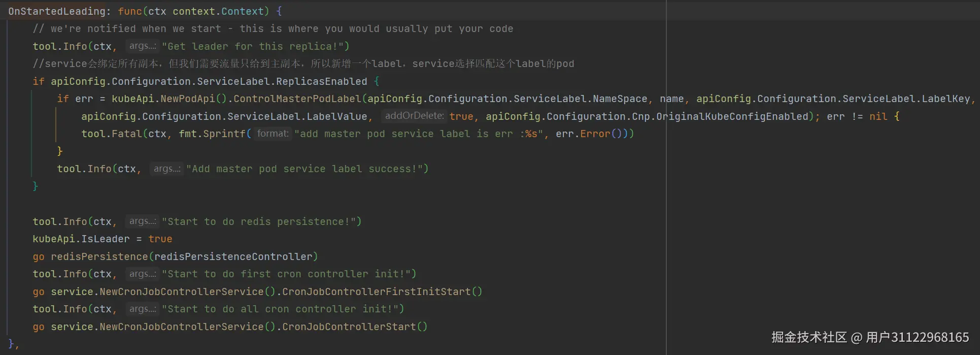Click the OnStartedLeading field name
Viewport: 980px width, 355px height.
(x=56, y=11)
